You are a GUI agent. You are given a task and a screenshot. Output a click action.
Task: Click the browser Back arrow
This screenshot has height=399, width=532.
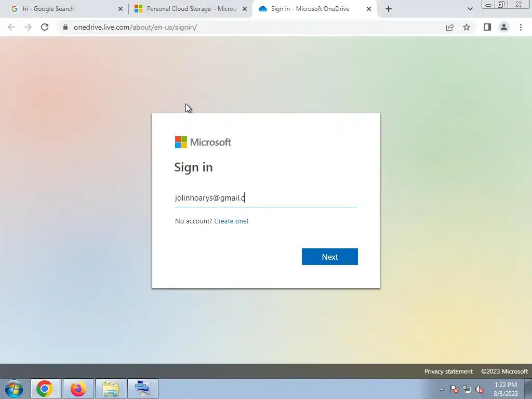[11, 27]
